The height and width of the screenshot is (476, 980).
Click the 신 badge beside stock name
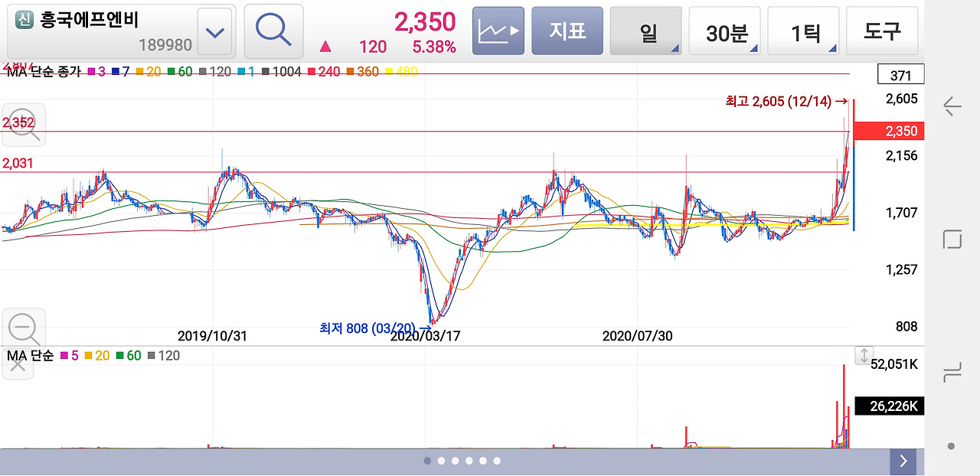[x=24, y=21]
